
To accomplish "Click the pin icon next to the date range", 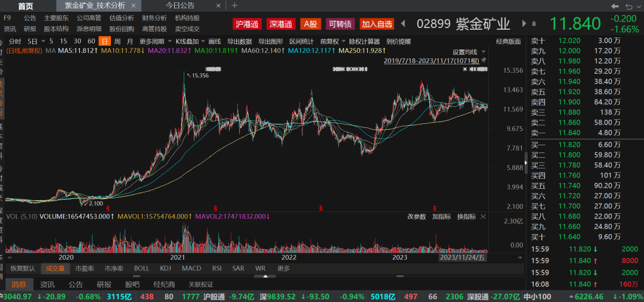I will 484,60.
